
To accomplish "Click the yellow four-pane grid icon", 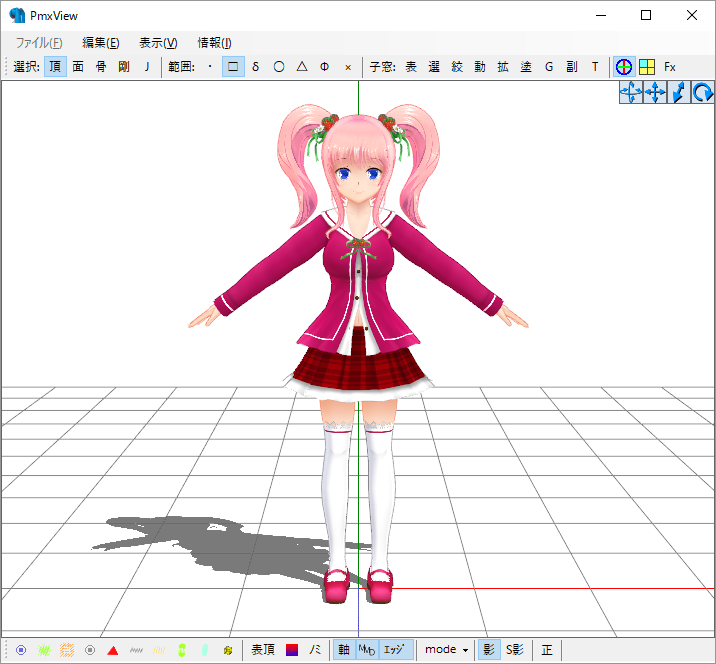I will point(647,67).
